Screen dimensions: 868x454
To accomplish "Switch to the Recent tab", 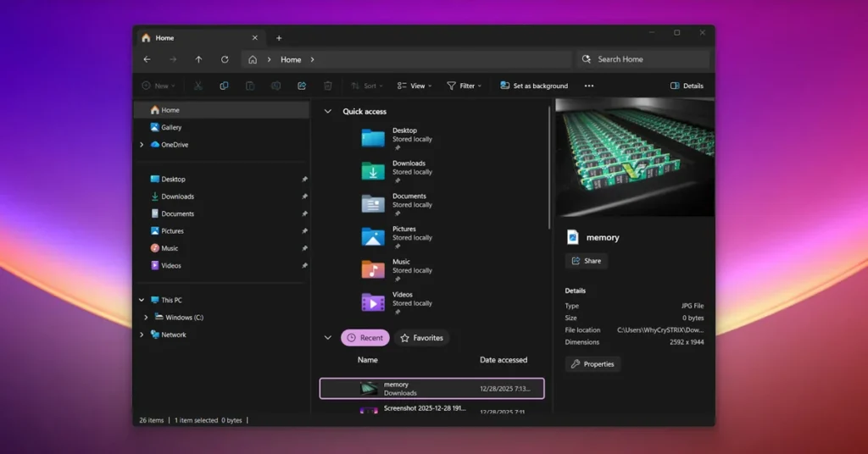I will (365, 338).
